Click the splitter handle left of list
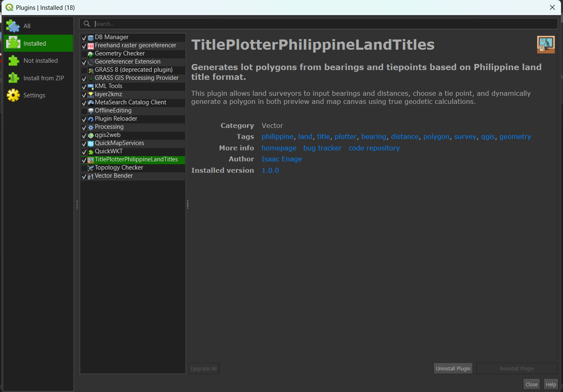The height and width of the screenshot is (392, 563). tap(77, 204)
